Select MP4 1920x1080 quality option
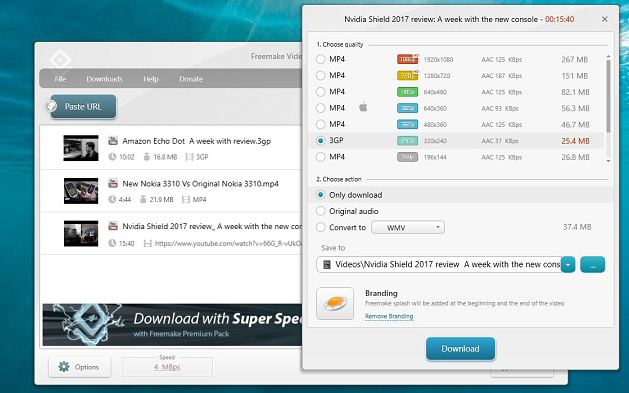Screen dimensions: 629x393 click(x=321, y=59)
